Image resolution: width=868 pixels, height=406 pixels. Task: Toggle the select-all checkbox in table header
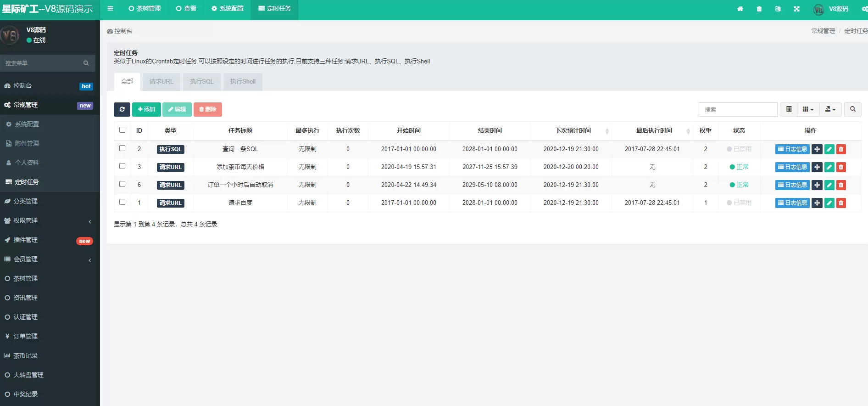(122, 130)
